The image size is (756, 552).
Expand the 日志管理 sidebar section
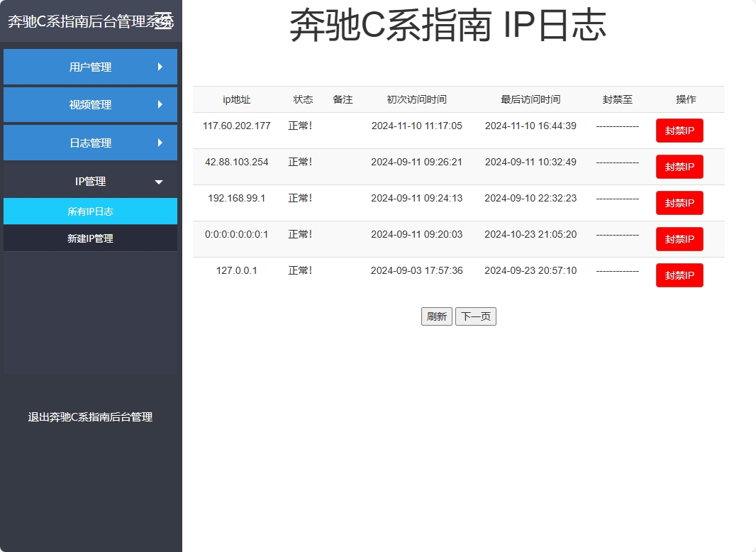point(90,142)
